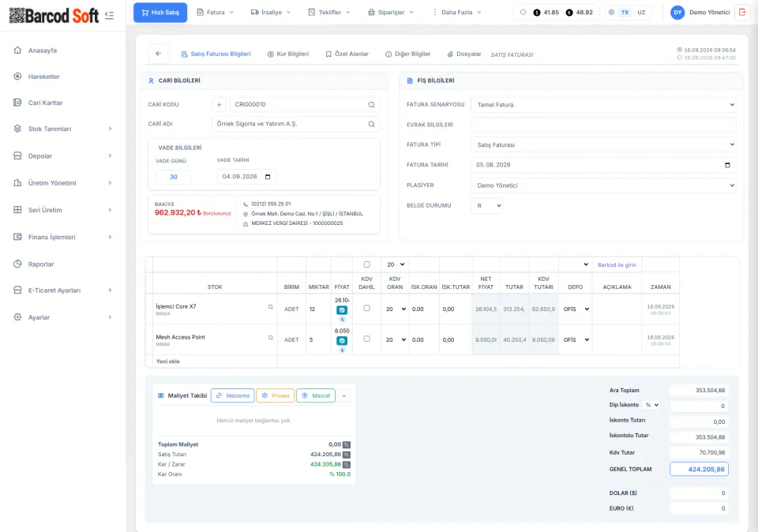The height and width of the screenshot is (532, 758).
Task: Change KDV Oran for İşlemci Core X7
Action: [396, 309]
